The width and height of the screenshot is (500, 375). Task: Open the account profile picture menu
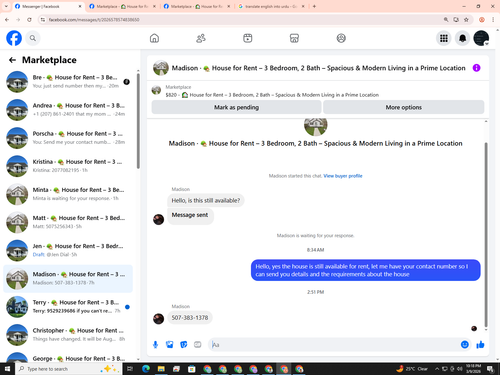[x=481, y=38]
